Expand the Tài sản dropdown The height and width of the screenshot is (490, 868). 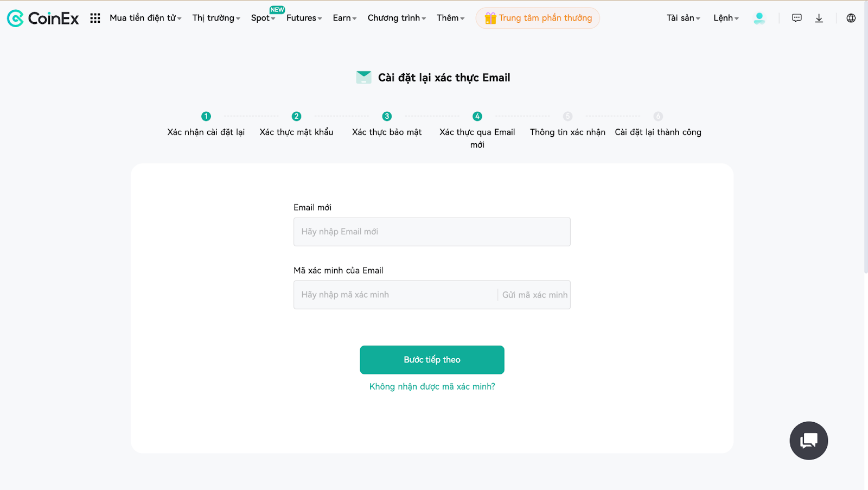pyautogui.click(x=683, y=18)
